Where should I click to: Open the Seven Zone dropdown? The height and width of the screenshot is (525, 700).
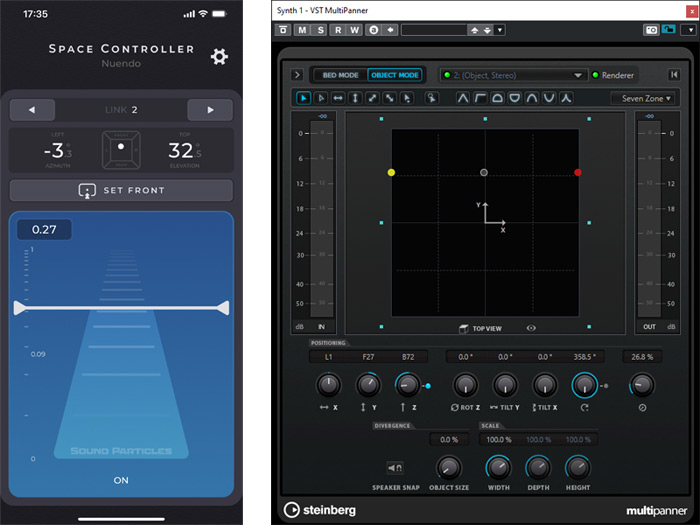pyautogui.click(x=643, y=98)
